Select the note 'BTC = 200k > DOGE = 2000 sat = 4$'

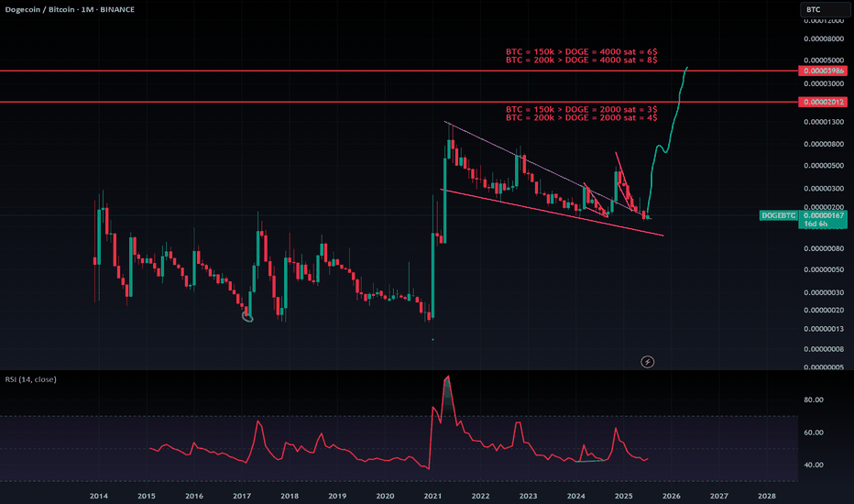(x=581, y=117)
